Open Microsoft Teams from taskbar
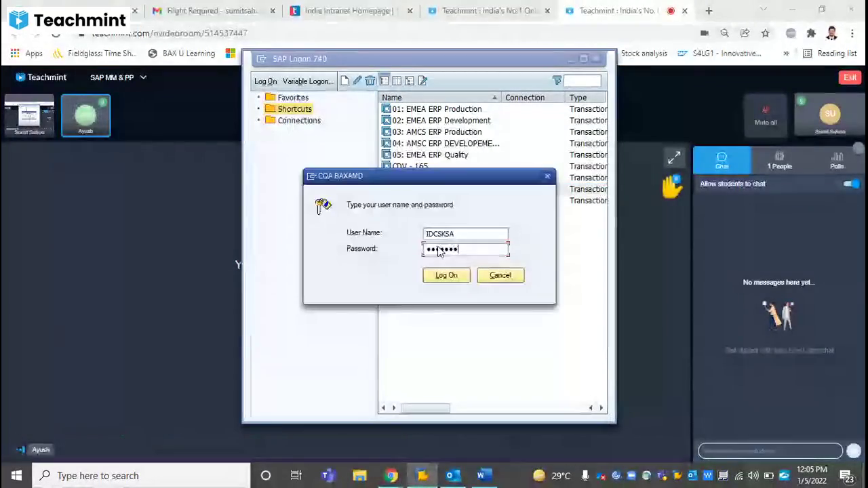This screenshot has height=488, width=868. (328, 476)
